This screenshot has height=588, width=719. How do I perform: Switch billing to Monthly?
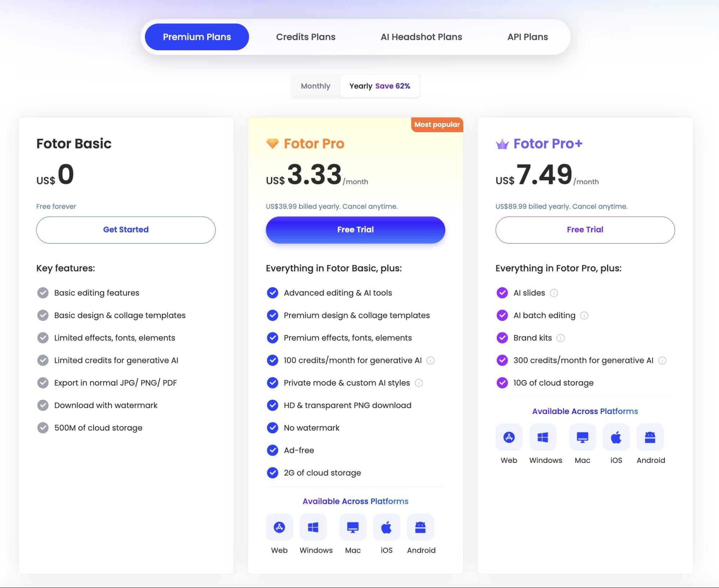click(315, 86)
